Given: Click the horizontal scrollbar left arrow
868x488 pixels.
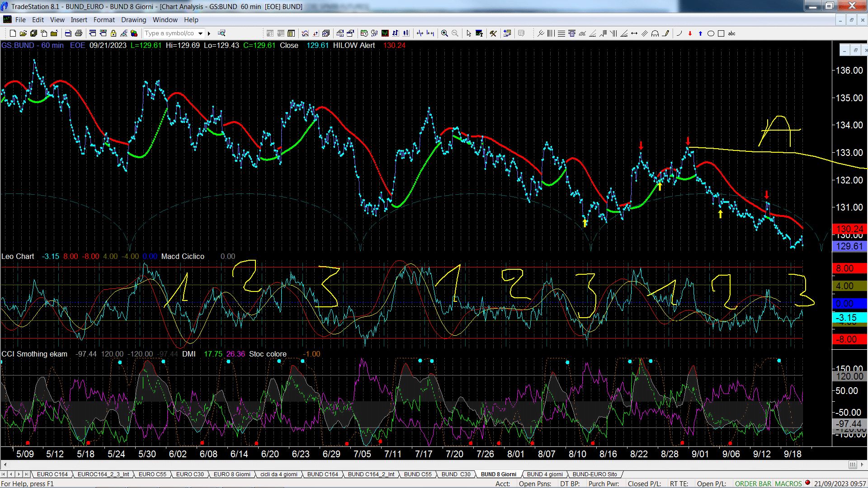Looking at the screenshot, I should [5, 465].
